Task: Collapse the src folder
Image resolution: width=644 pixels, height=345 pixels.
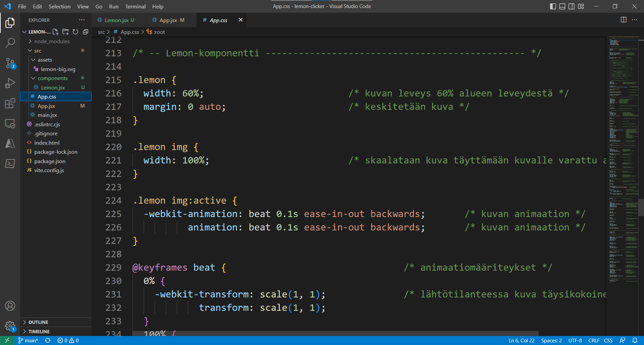Action: tap(30, 51)
